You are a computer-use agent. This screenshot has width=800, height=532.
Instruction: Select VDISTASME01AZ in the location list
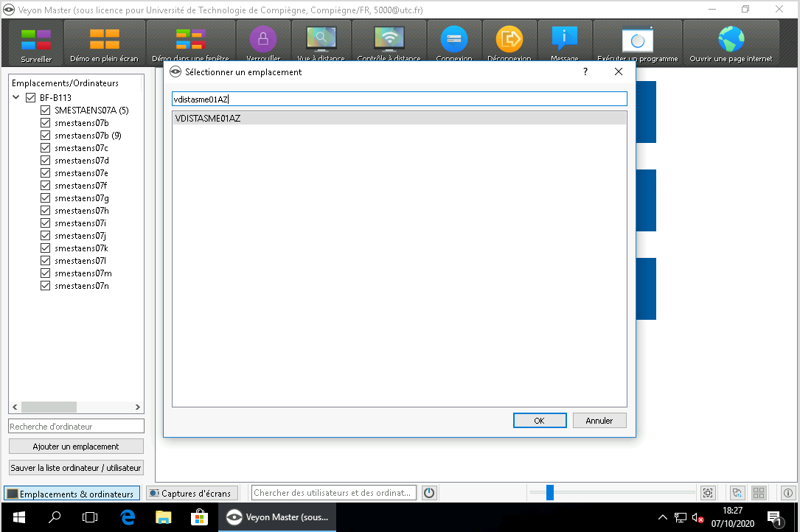[x=208, y=118]
